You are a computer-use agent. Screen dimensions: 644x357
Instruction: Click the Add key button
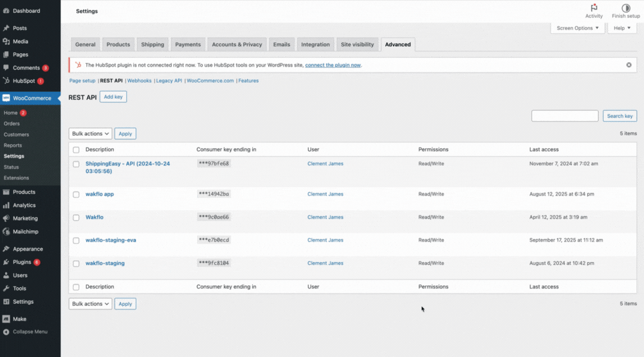tap(113, 97)
